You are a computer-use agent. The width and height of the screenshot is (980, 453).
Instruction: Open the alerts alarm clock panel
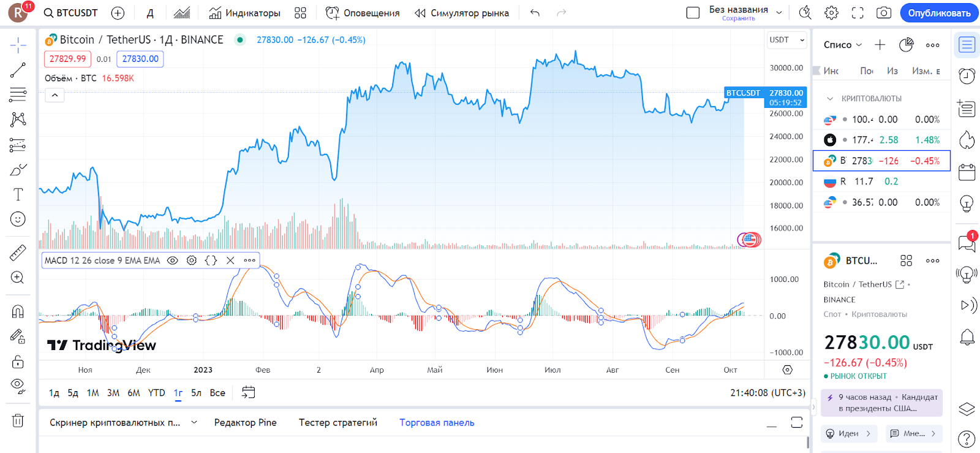(x=967, y=77)
